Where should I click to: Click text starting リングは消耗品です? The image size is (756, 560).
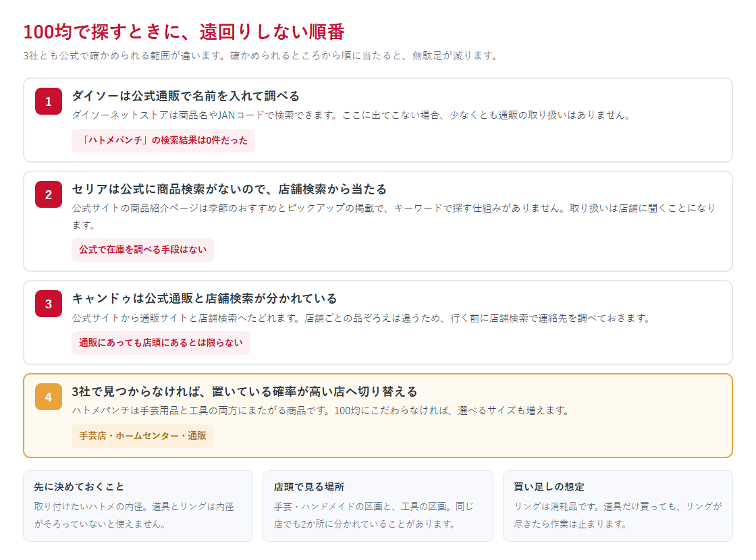point(618,515)
